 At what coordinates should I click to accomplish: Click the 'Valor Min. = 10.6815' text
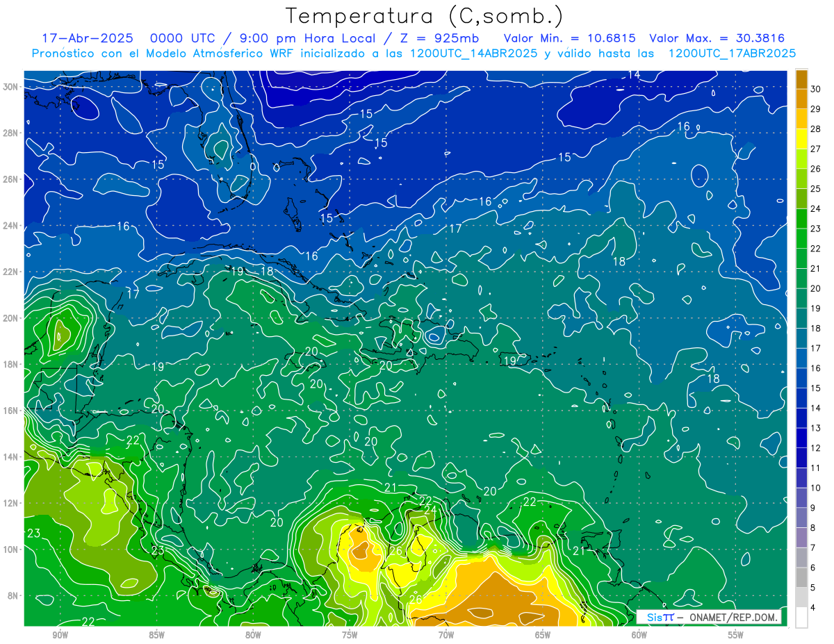click(x=569, y=38)
